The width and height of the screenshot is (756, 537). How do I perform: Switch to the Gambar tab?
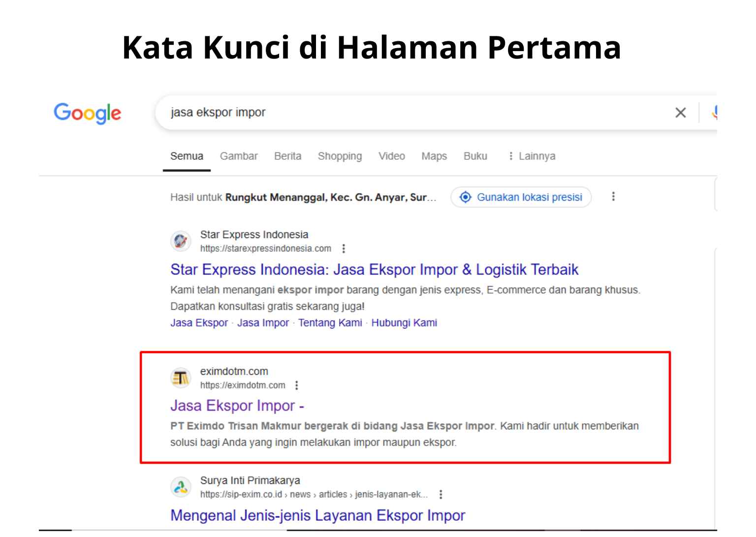point(239,156)
